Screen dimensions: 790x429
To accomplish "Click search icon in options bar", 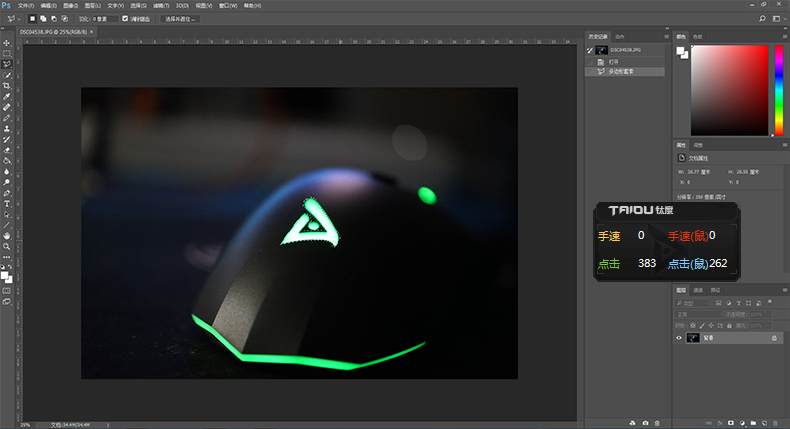I will 762,19.
